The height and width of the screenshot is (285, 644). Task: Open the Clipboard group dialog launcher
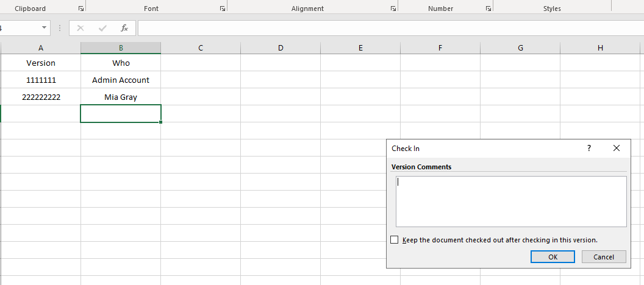[81, 9]
